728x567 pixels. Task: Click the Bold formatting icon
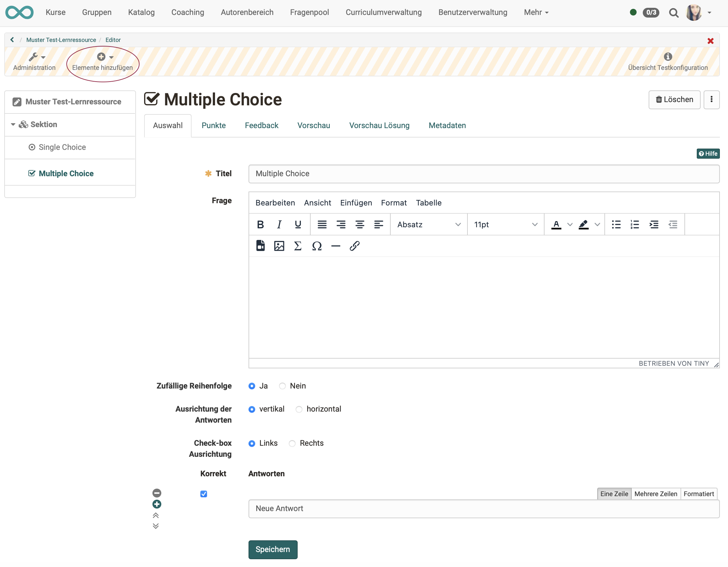(x=260, y=225)
